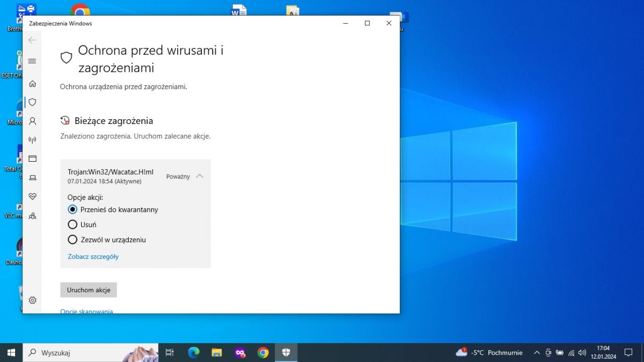
Task: Toggle the hamburger menu to expand sidebar labels
Action: point(32,61)
